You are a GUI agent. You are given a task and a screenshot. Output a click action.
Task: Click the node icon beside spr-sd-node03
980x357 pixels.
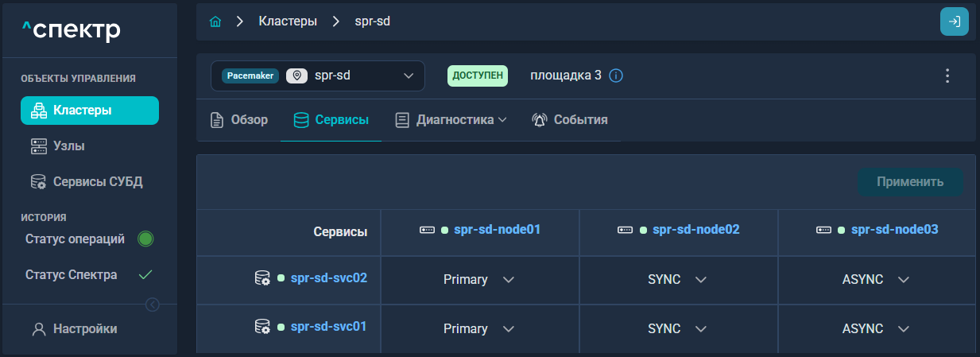point(824,230)
